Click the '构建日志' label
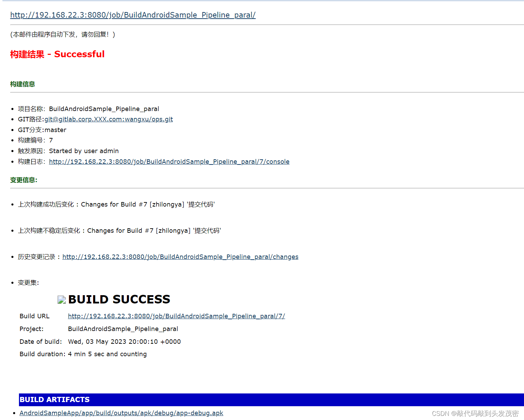Image resolution: width=524 pixels, height=420 pixels. [30, 161]
